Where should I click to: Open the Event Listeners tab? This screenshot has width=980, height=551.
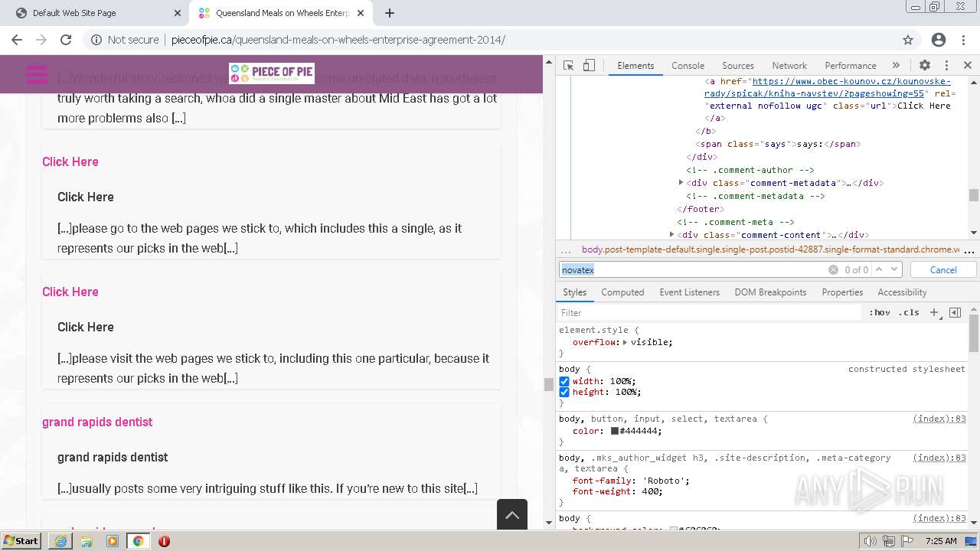tap(689, 292)
